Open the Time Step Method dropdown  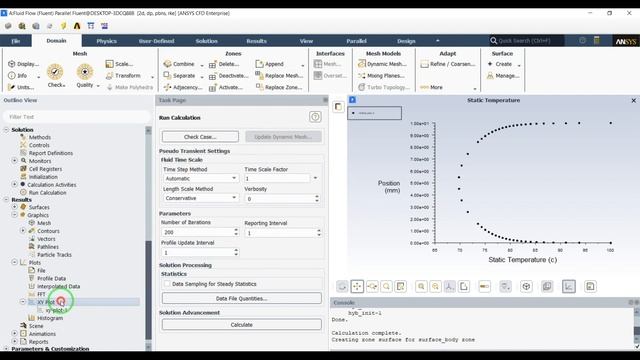pos(234,178)
